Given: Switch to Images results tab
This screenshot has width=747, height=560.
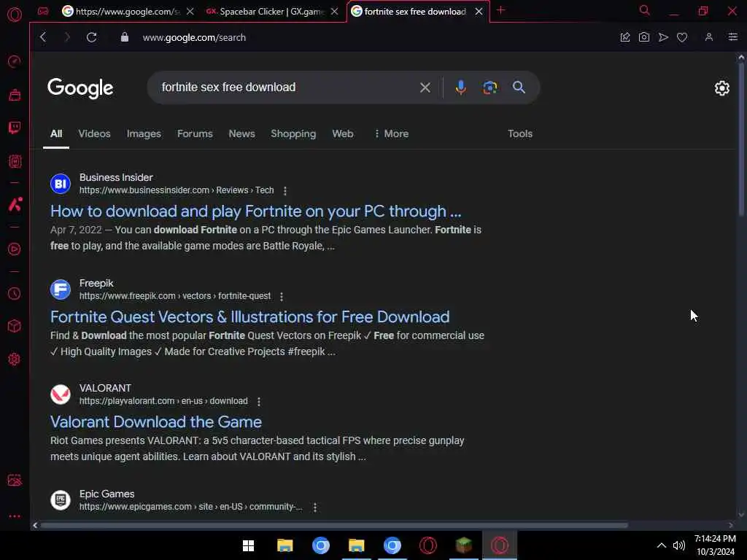Looking at the screenshot, I should [144, 134].
